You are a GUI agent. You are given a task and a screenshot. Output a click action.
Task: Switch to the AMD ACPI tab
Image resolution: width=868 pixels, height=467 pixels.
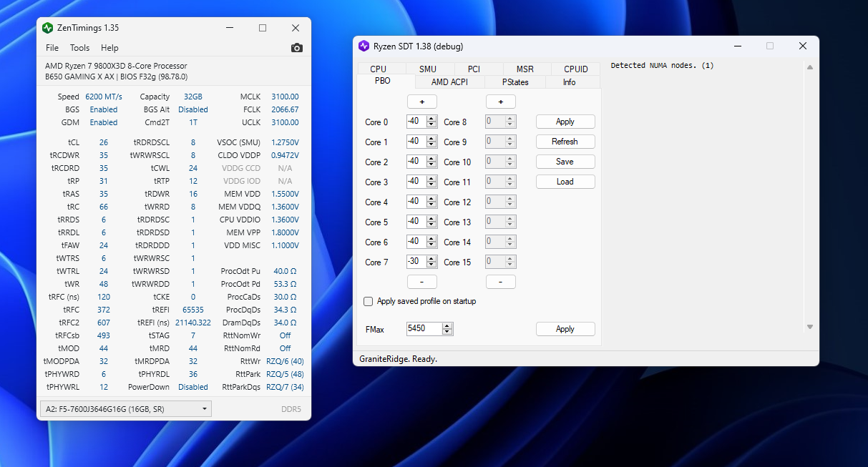(449, 82)
